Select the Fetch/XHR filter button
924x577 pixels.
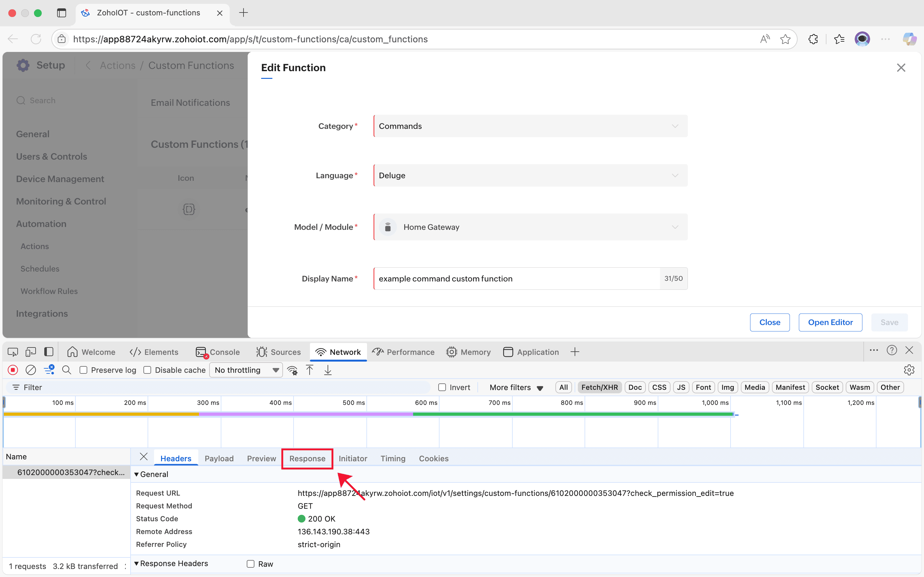pos(599,387)
